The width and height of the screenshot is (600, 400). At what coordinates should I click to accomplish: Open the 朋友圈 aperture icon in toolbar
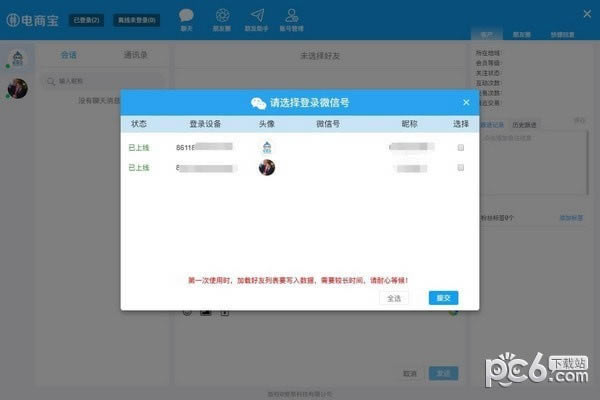pyautogui.click(x=222, y=20)
